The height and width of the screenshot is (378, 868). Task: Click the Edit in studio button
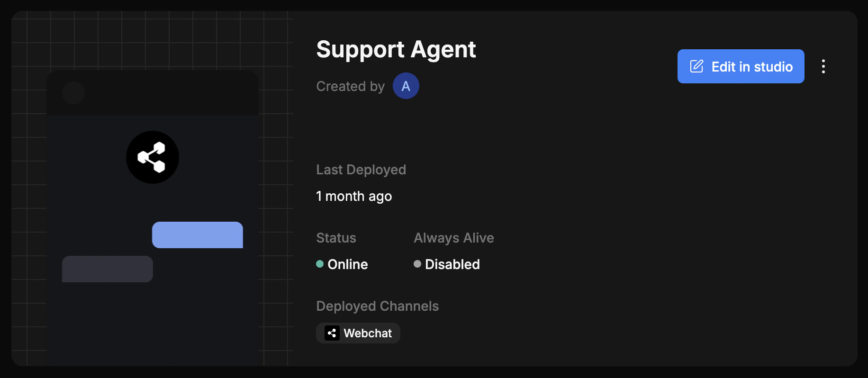tap(741, 66)
